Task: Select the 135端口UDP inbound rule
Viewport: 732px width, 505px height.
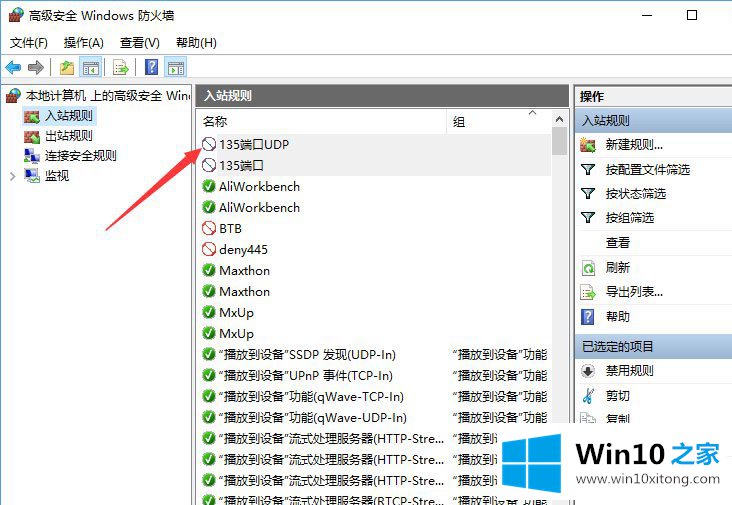Action: 254,144
